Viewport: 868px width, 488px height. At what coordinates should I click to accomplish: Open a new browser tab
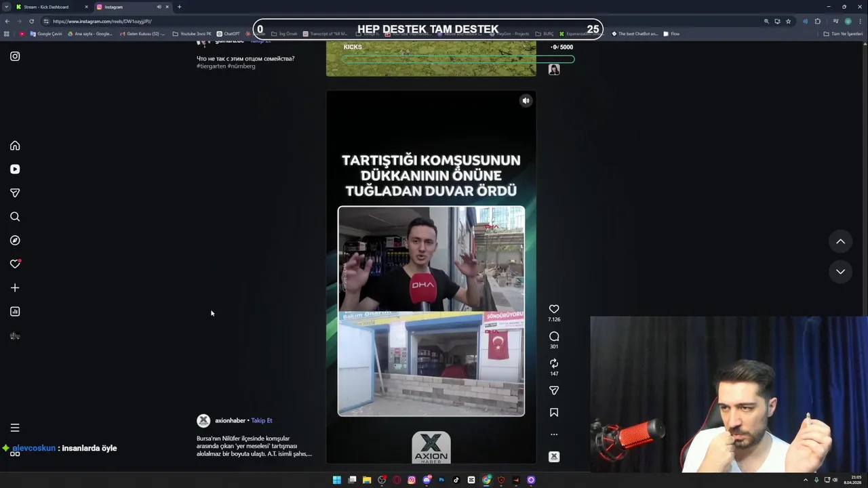point(179,7)
